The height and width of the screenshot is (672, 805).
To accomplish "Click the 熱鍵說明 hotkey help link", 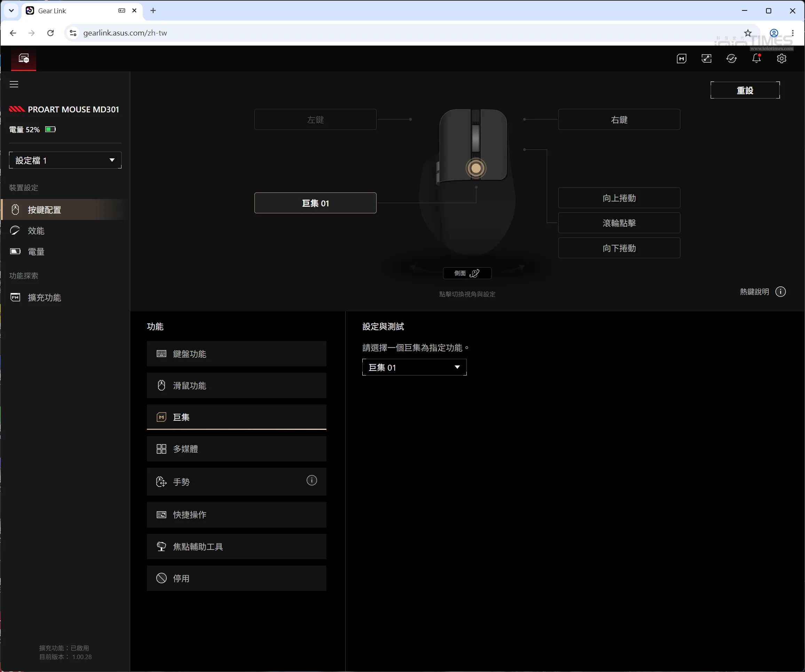I will click(x=755, y=292).
